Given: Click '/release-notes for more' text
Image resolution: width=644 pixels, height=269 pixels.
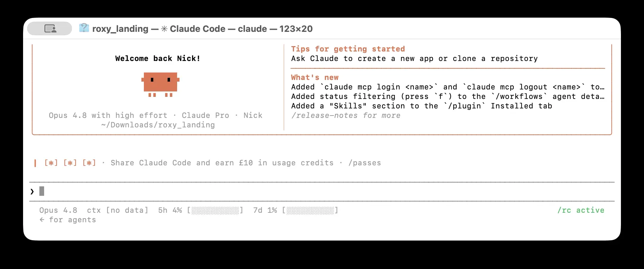Looking at the screenshot, I should (x=346, y=116).
